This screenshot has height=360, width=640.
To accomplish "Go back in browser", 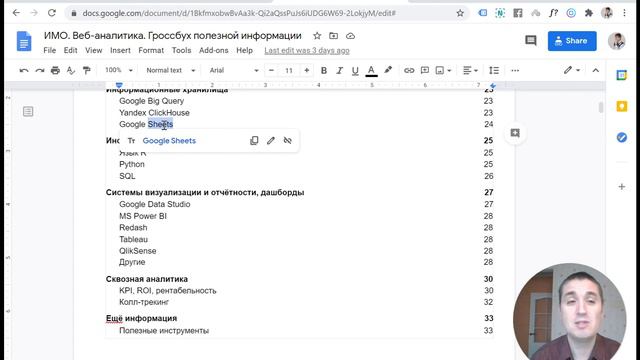I will pos(16,13).
